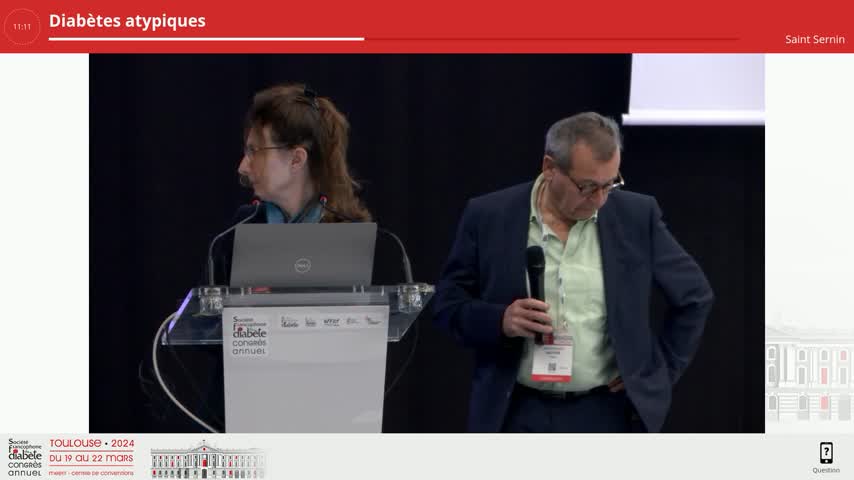The height and width of the screenshot is (480, 854).
Task: Click the "Toulouse • 2024" footer text
Action: pos(91,443)
